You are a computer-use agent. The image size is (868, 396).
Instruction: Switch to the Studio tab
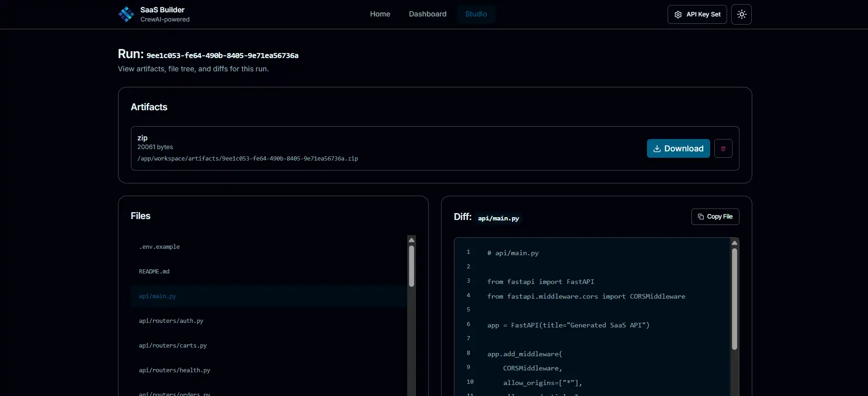pyautogui.click(x=476, y=14)
